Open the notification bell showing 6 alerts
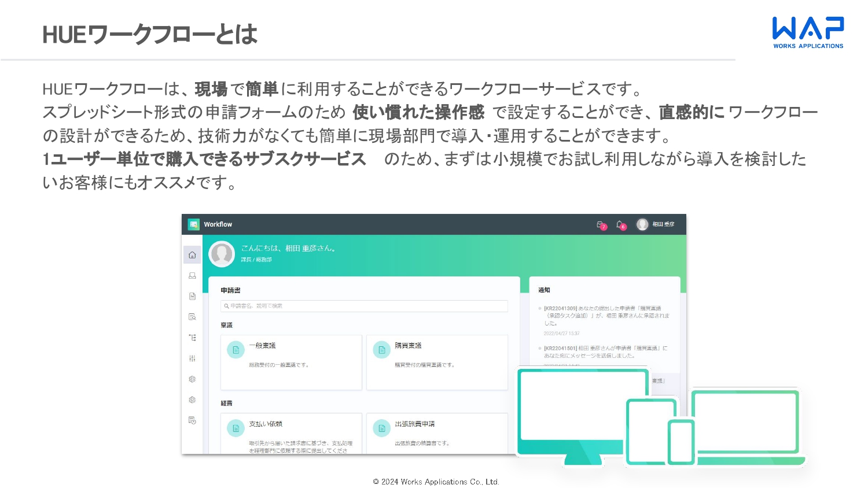The width and height of the screenshot is (868, 488). (620, 225)
